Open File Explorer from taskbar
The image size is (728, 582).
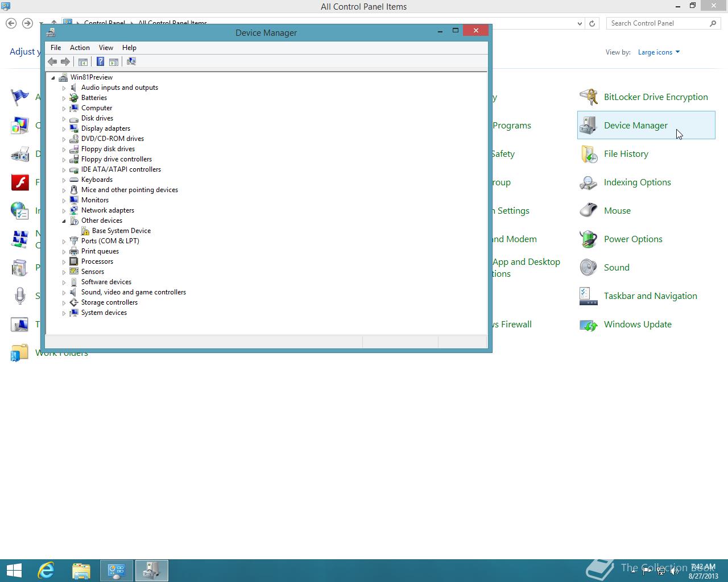[x=81, y=571]
